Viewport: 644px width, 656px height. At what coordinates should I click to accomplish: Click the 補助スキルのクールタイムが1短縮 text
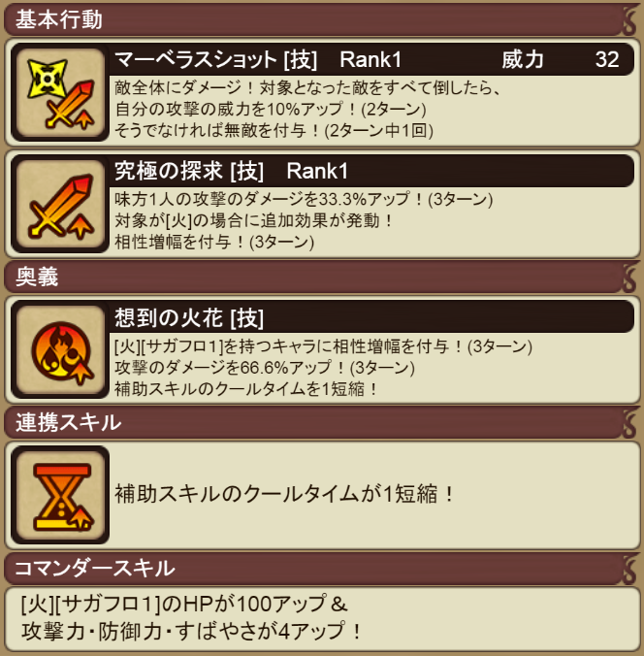pos(284,494)
